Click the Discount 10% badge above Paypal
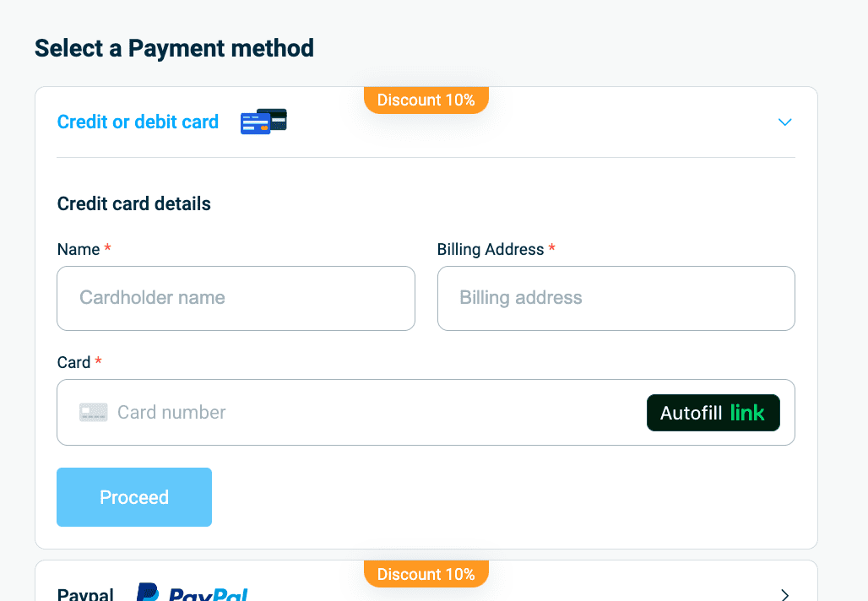The width and height of the screenshot is (868, 601). pyautogui.click(x=426, y=574)
